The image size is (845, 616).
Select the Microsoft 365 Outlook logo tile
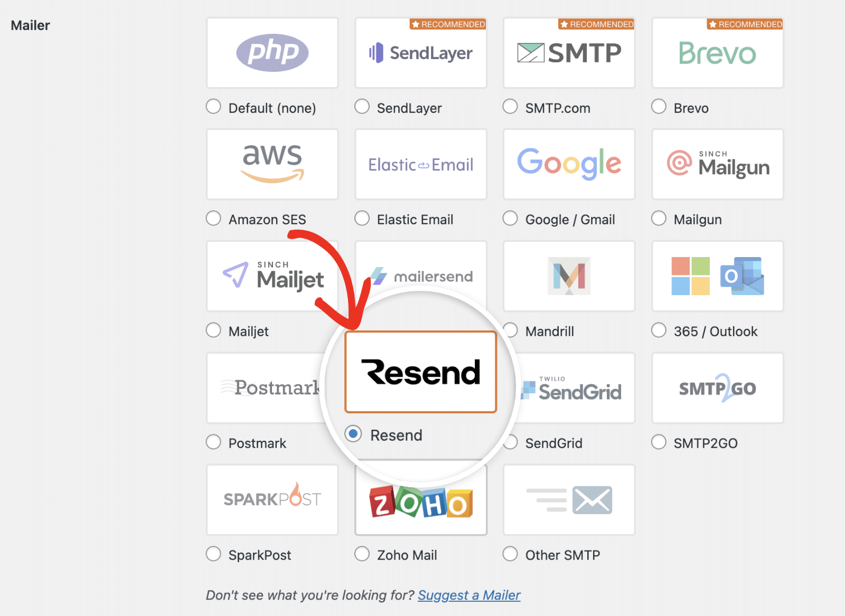click(x=717, y=276)
